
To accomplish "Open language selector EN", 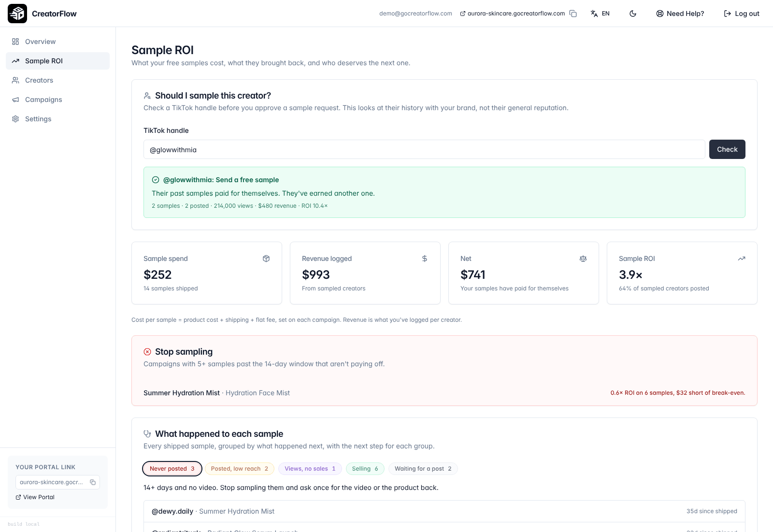I will pyautogui.click(x=600, y=14).
